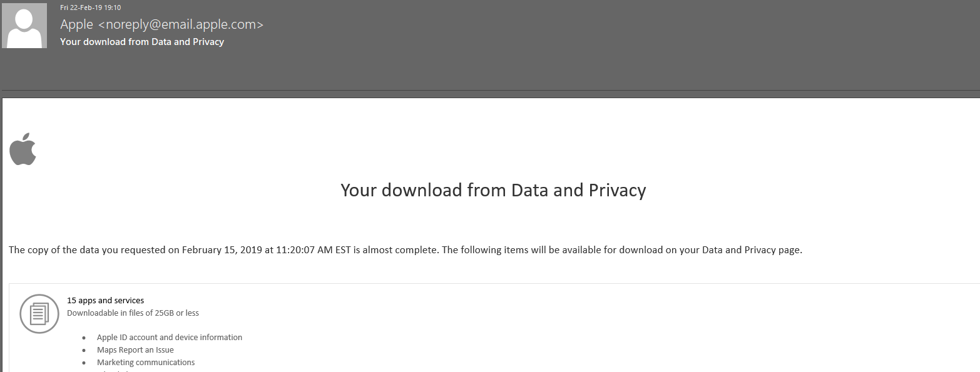Click the bullet beside Marketing communications
This screenshot has height=372, width=980.
(x=84, y=363)
